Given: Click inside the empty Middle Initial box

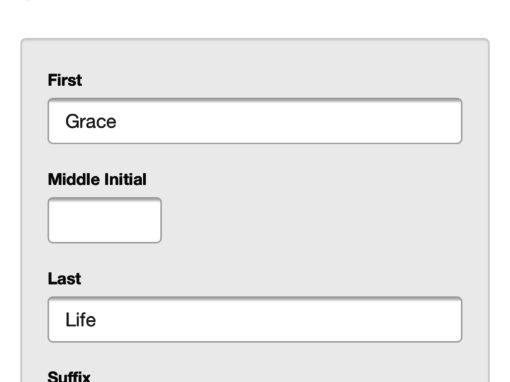Looking at the screenshot, I should click(105, 220).
